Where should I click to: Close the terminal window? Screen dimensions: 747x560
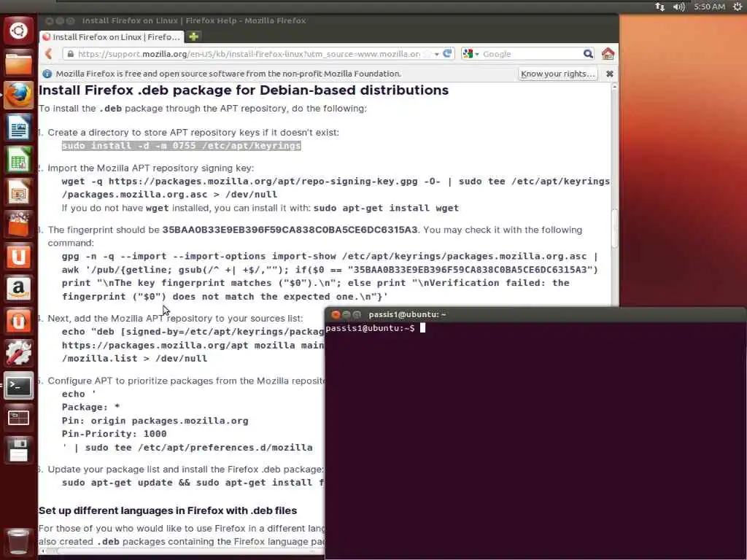336,314
